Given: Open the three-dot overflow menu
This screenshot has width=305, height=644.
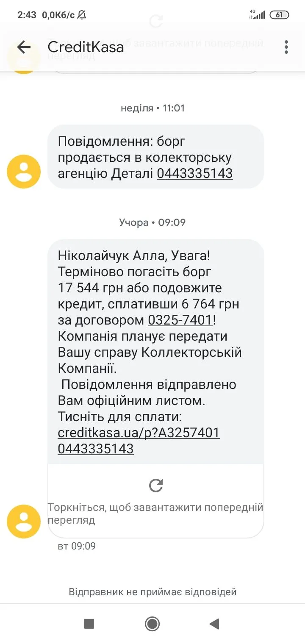Looking at the screenshot, I should (286, 47).
